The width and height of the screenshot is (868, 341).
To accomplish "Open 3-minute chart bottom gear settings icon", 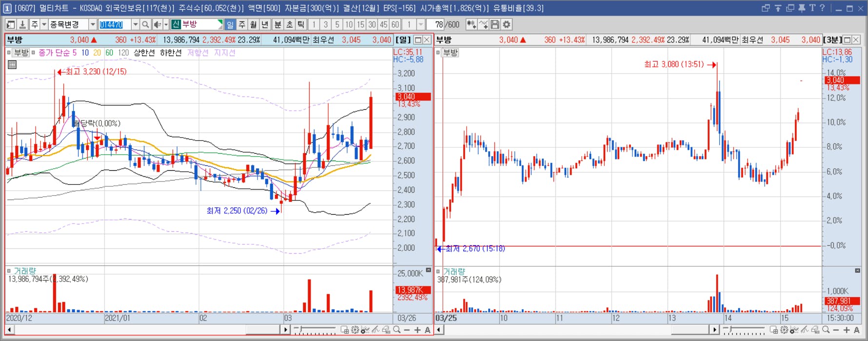I will pyautogui.click(x=784, y=330).
